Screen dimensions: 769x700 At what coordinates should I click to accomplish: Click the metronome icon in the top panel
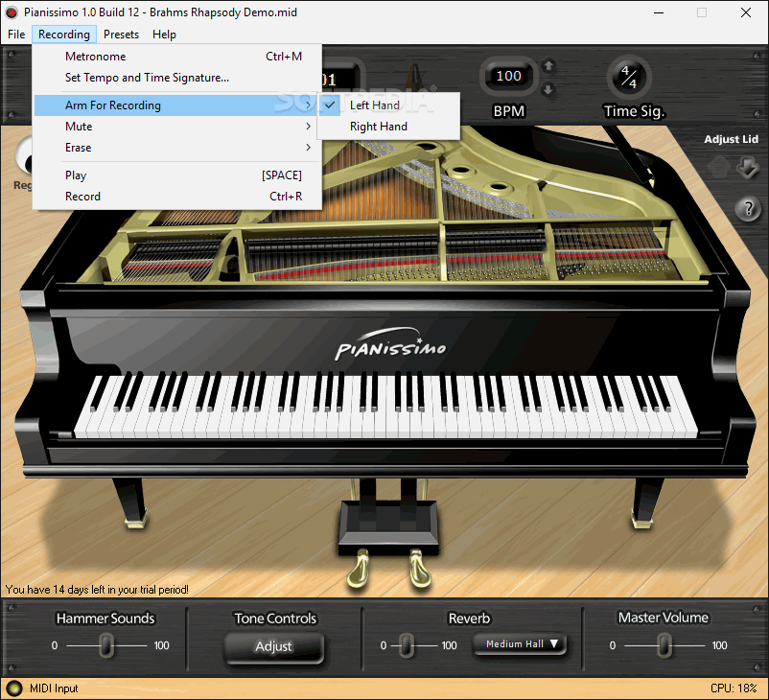(415, 79)
